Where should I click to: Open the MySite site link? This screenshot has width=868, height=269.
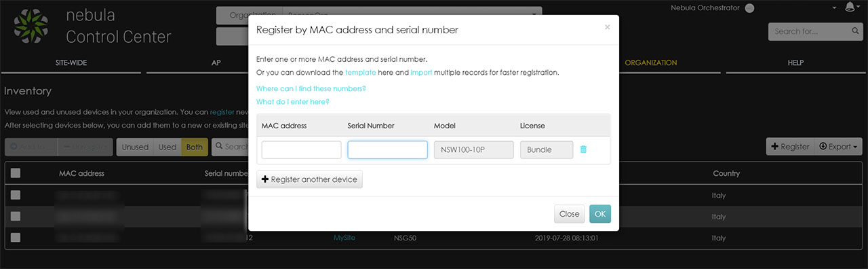coord(344,238)
